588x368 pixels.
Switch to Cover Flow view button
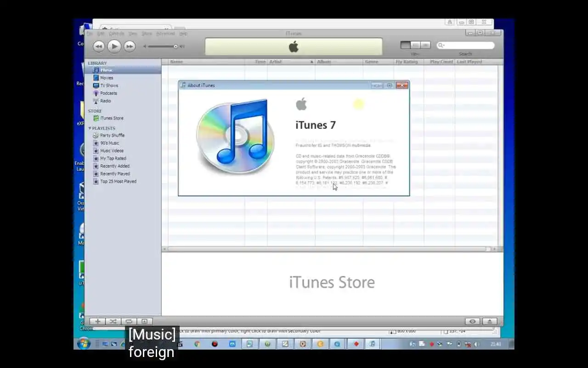pos(425,45)
